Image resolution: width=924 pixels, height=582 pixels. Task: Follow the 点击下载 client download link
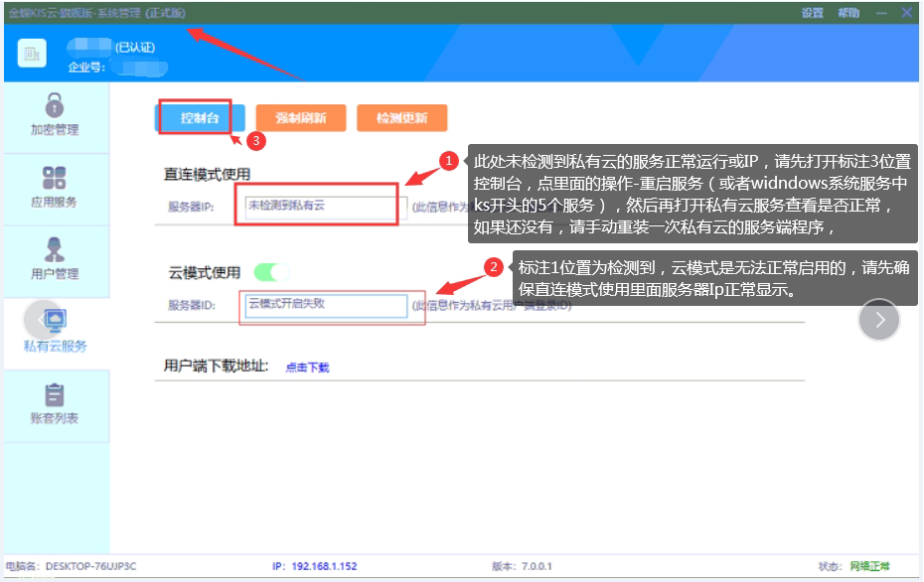pyautogui.click(x=307, y=367)
